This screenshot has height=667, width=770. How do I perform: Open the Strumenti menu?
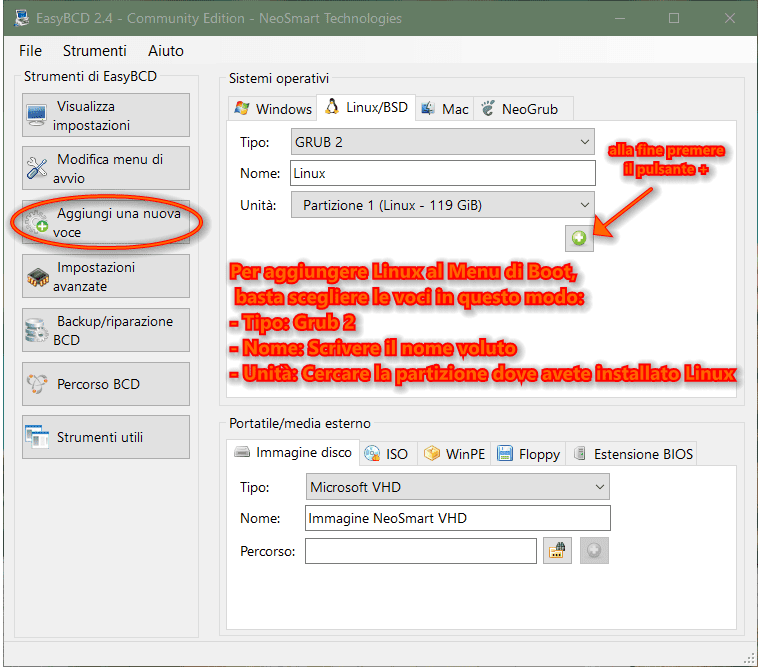point(94,51)
